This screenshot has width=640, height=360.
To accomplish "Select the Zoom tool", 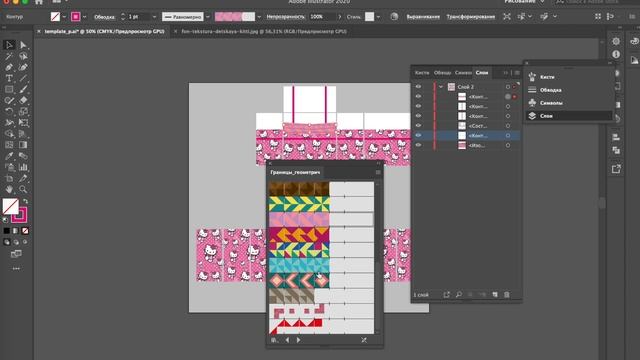I will (x=23, y=189).
